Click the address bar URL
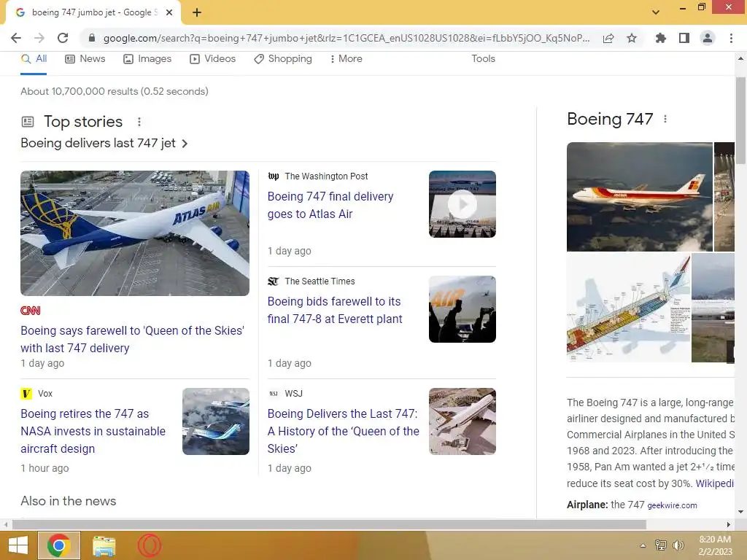The height and width of the screenshot is (560, 747). pyautogui.click(x=347, y=38)
